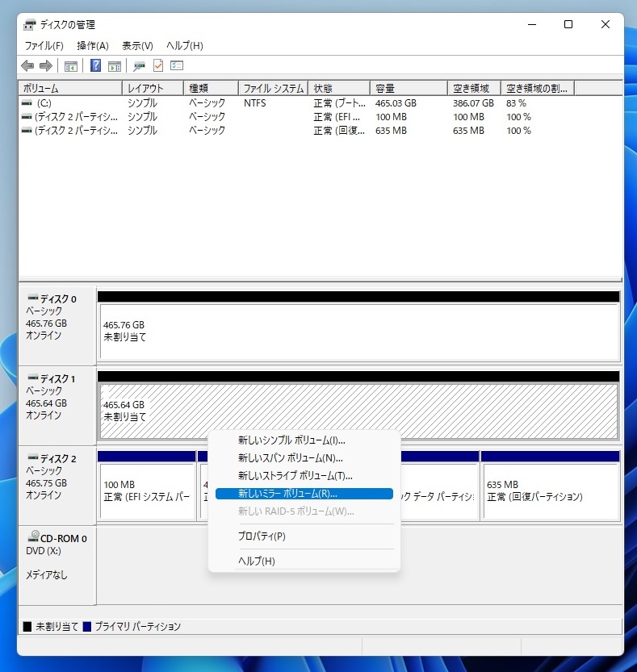Click the 正常 (回復... status cell
The height and width of the screenshot is (672, 637).
coord(339,131)
